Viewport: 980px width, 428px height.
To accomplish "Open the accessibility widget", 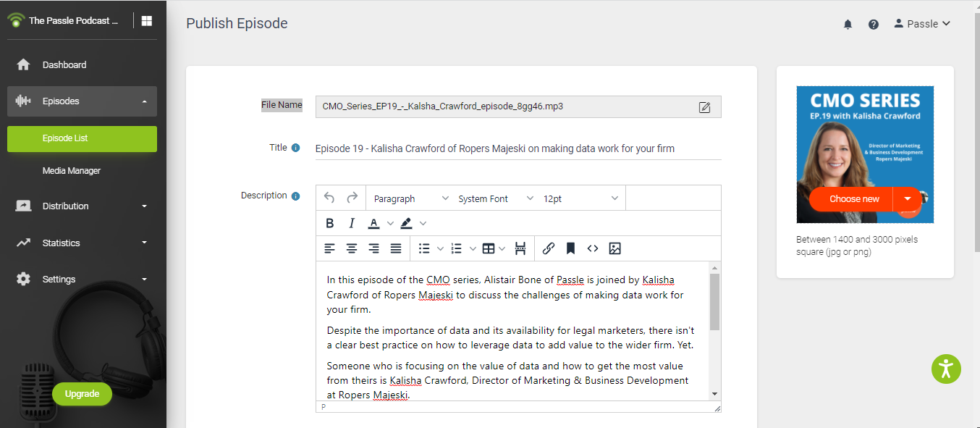I will (x=946, y=369).
